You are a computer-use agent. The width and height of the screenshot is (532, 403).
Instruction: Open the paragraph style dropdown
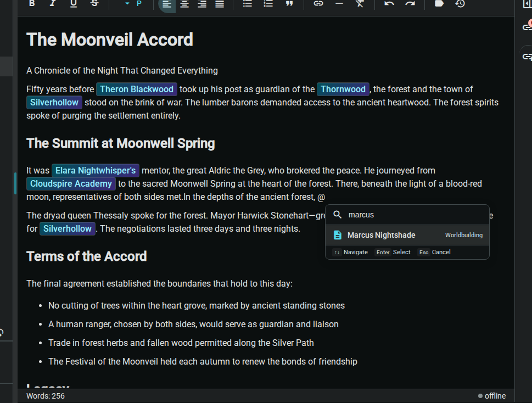133,4
